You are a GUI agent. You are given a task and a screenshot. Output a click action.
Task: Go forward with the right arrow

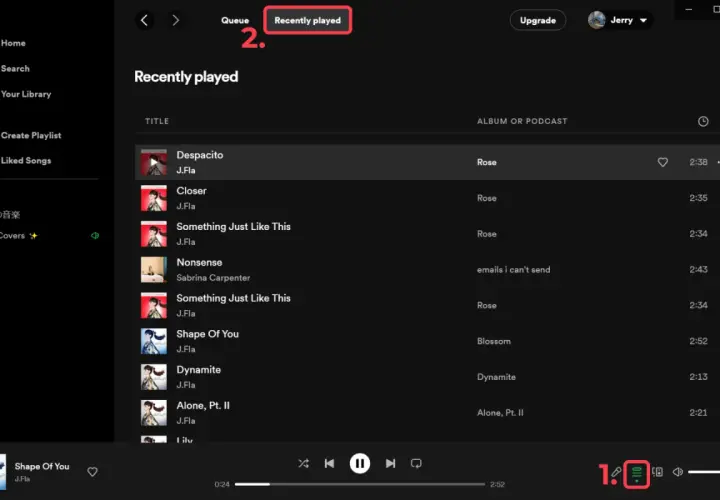click(x=175, y=20)
